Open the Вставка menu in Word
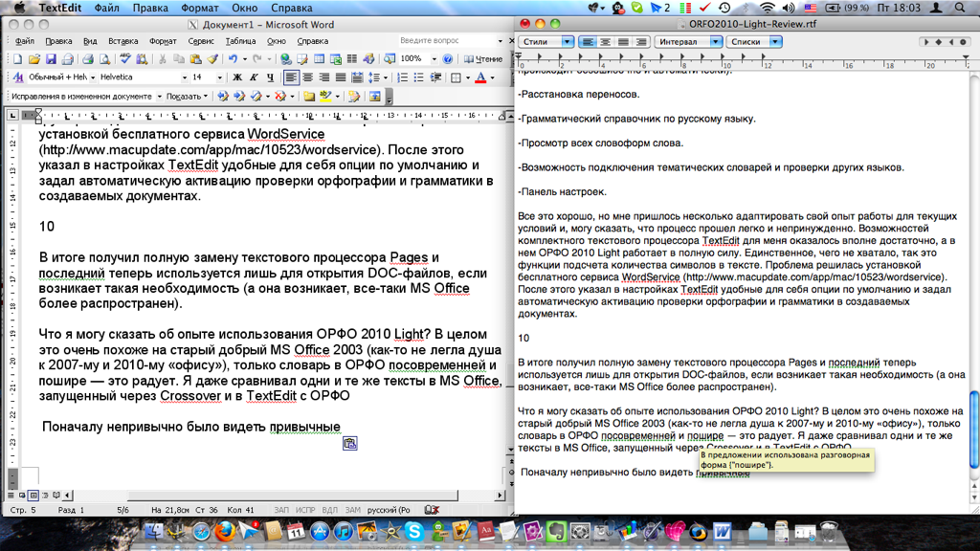 click(122, 41)
